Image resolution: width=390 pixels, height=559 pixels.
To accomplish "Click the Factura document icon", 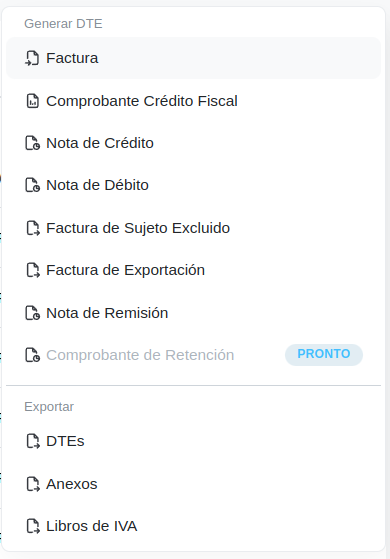I will [x=32, y=58].
